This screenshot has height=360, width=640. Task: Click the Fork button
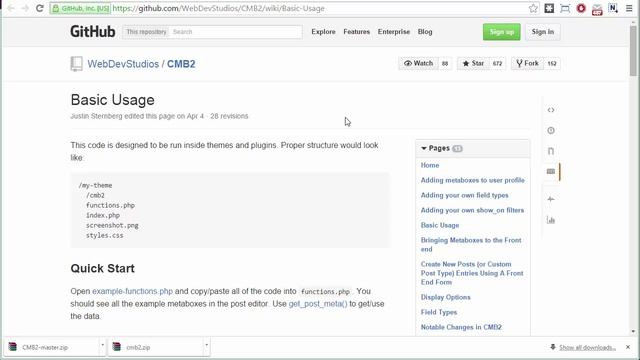pos(527,63)
